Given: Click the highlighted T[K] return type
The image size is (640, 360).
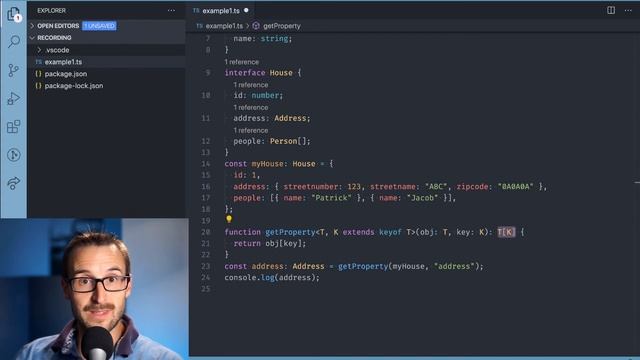Looking at the screenshot, I should (506, 232).
